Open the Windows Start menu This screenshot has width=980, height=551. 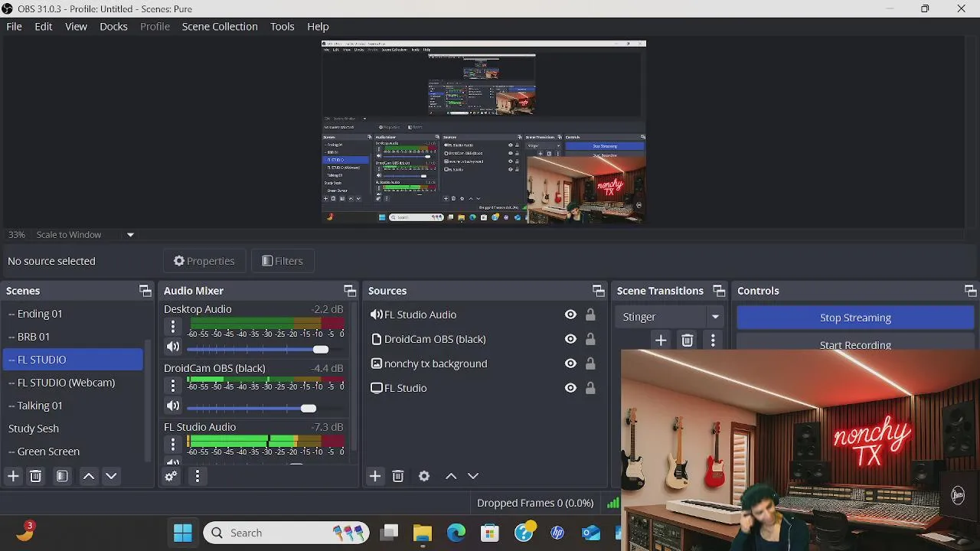(x=183, y=533)
